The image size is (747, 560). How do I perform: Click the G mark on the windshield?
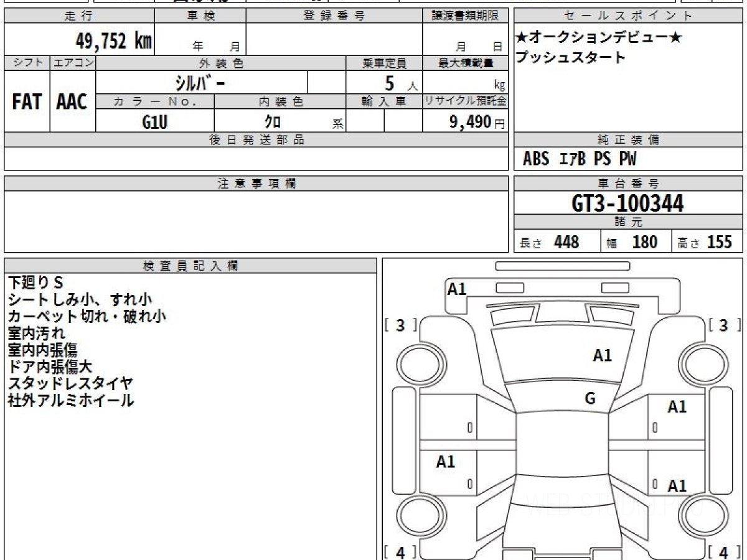click(x=590, y=399)
